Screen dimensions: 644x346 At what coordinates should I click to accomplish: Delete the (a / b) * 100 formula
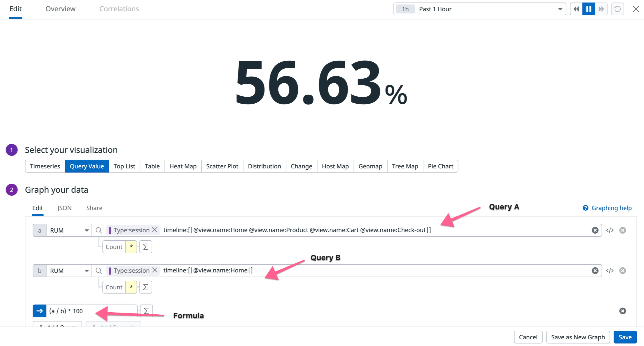[x=622, y=311]
